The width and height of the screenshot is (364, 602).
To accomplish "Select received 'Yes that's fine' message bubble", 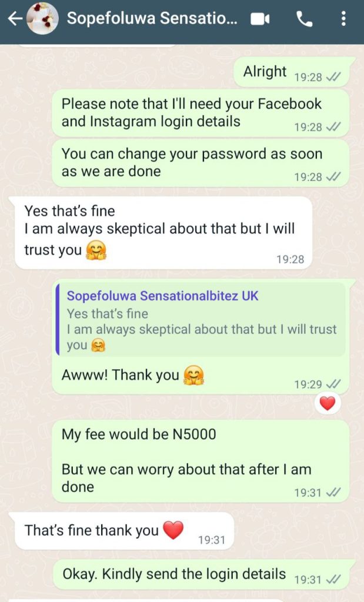I will pos(161,233).
